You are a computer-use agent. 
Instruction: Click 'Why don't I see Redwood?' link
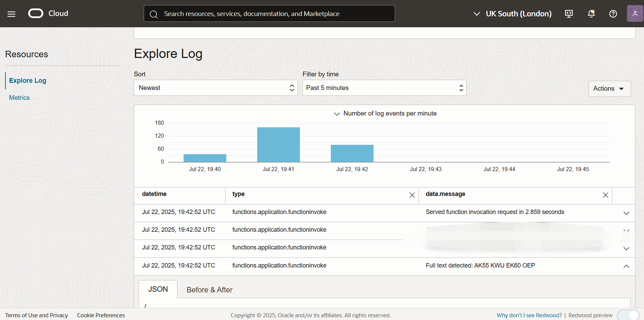tap(529, 315)
